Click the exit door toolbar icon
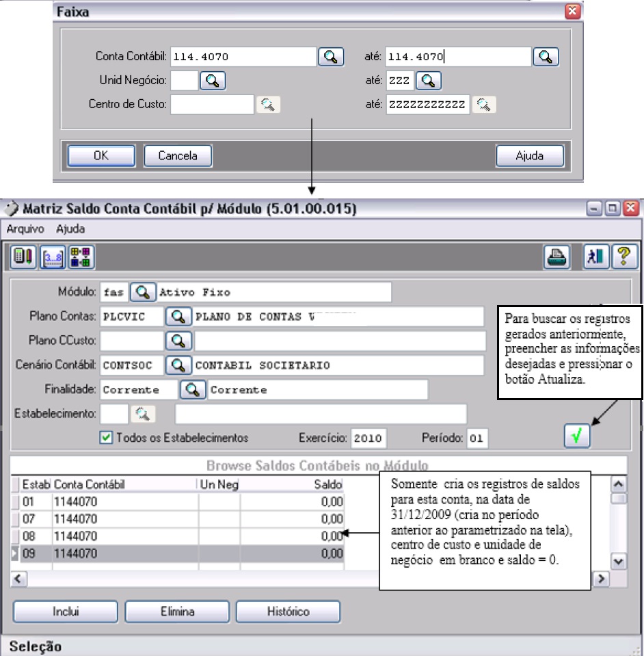The image size is (644, 656). click(596, 257)
